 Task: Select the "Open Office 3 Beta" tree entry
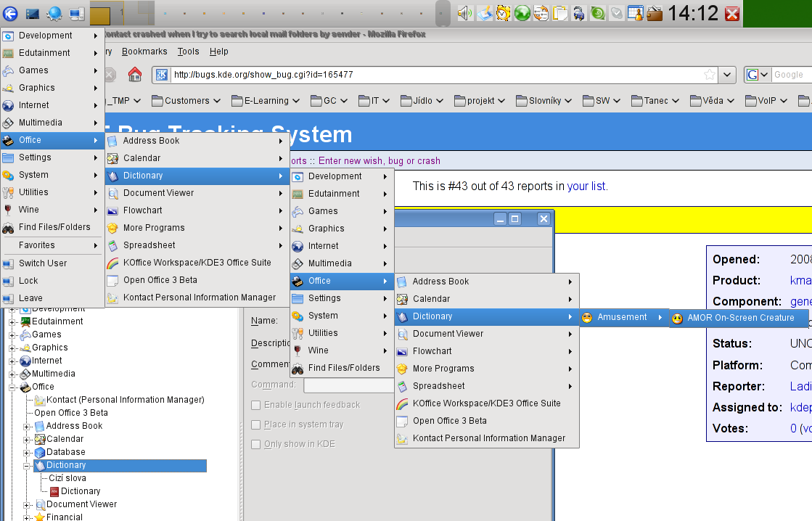click(x=71, y=413)
